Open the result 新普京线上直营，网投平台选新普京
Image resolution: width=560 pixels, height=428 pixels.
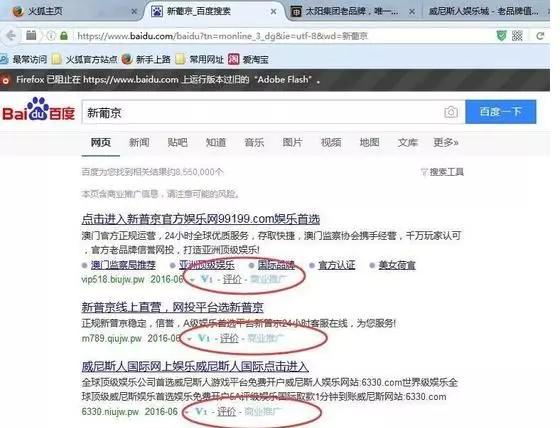(172, 307)
